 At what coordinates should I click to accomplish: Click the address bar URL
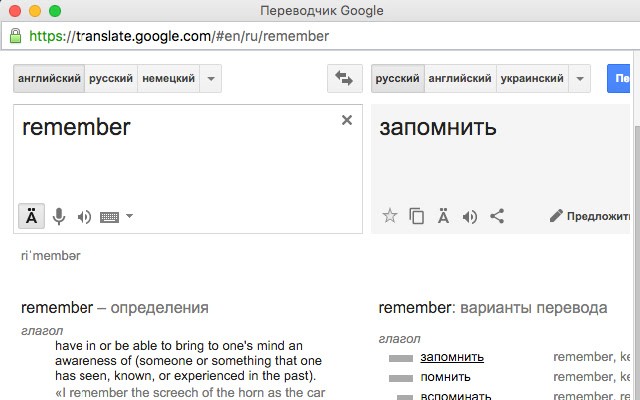(200, 36)
